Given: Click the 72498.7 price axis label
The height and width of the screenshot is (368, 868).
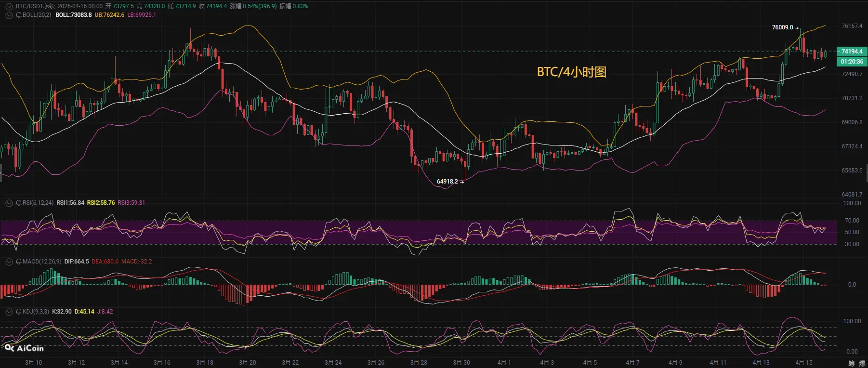Looking at the screenshot, I should tap(852, 74).
